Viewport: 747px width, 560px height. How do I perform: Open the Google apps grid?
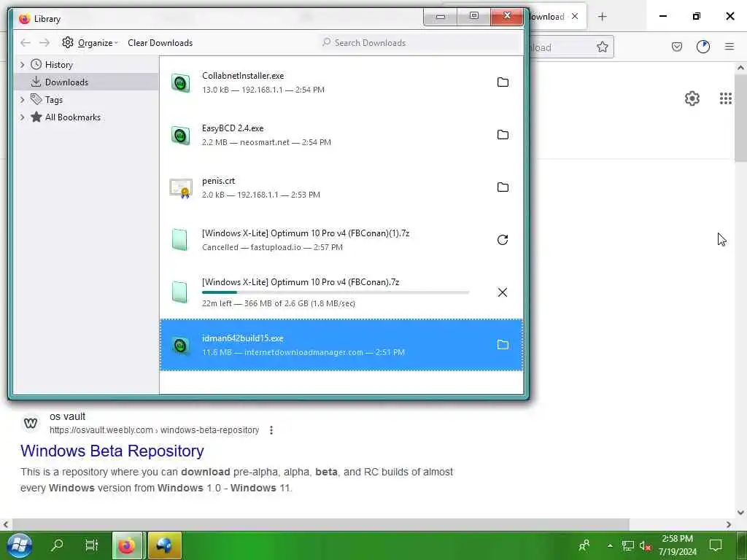pos(726,98)
